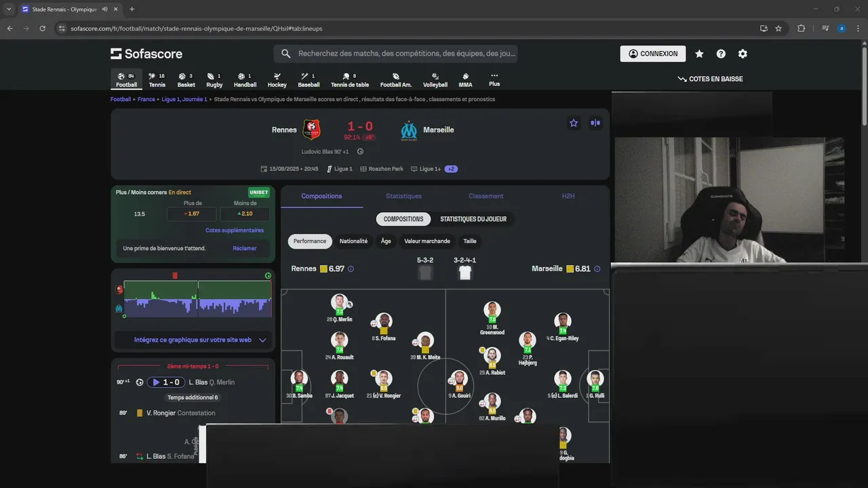The width and height of the screenshot is (868, 488).
Task: Open the MMA sport category
Action: 465,80
